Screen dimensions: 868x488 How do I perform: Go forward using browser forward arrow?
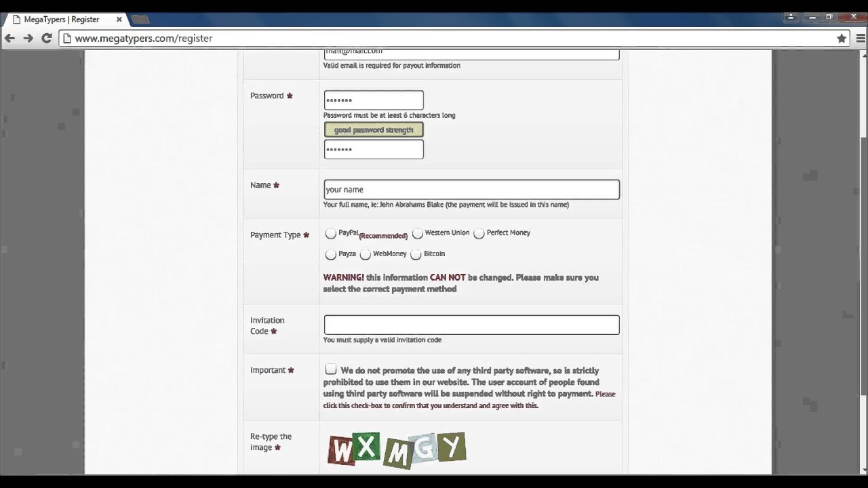28,39
